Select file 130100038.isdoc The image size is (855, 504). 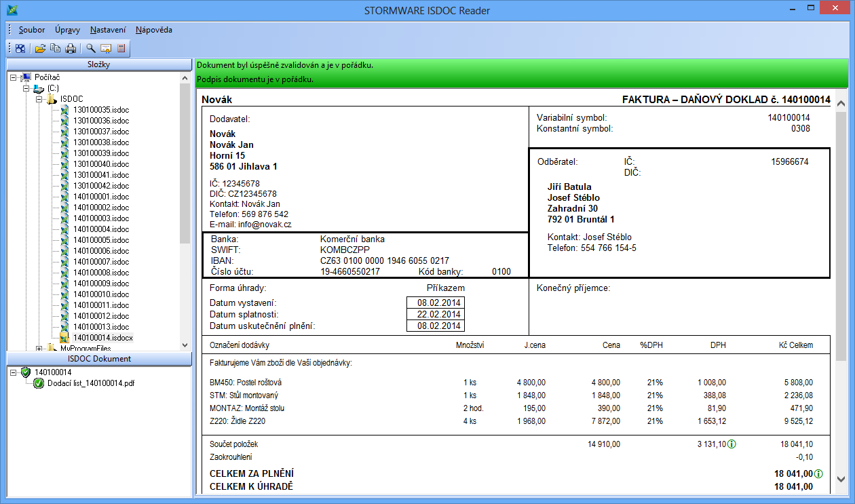pos(101,142)
